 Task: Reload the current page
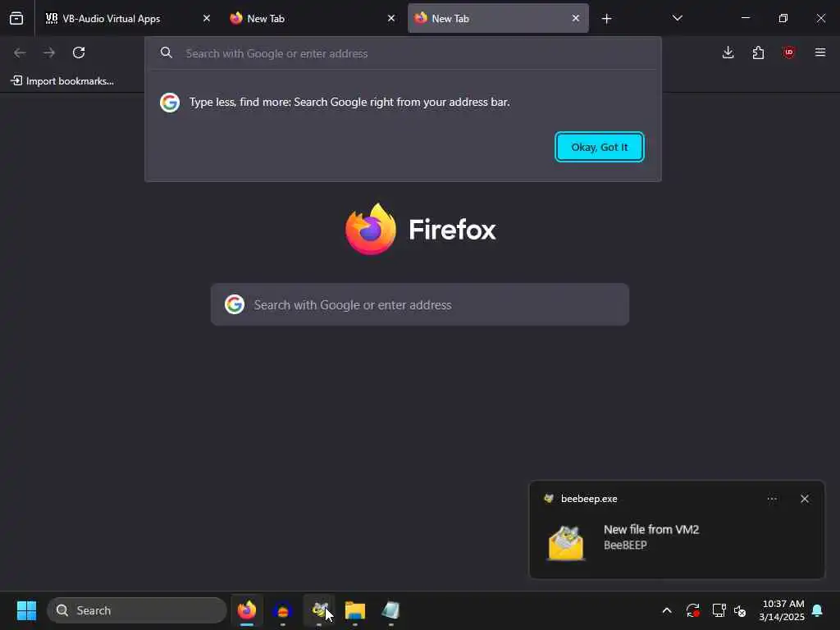click(x=79, y=52)
